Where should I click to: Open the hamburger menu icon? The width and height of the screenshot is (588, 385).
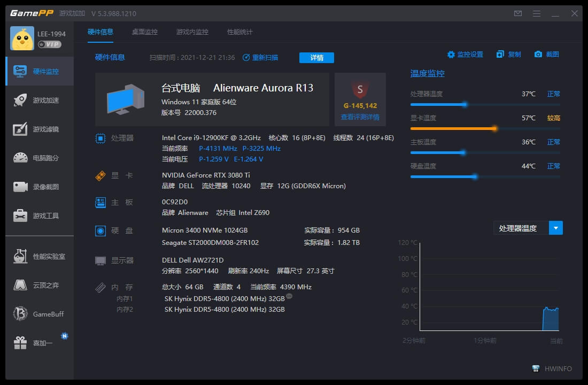537,13
